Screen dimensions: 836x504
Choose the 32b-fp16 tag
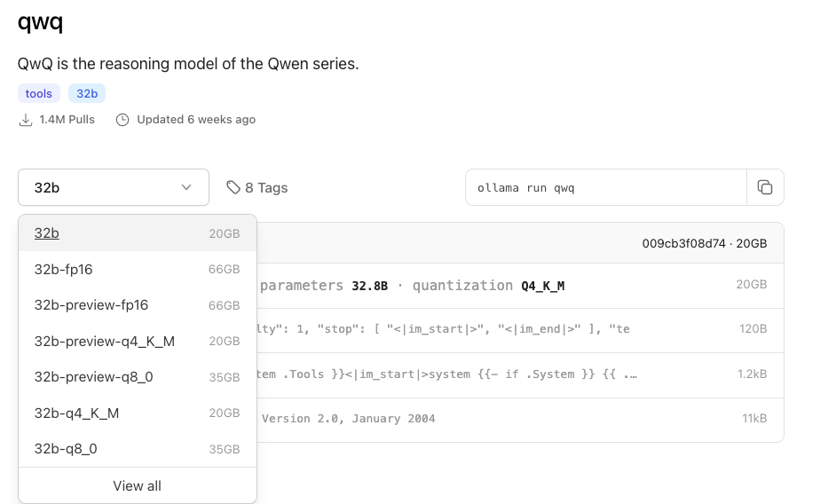[138, 270]
